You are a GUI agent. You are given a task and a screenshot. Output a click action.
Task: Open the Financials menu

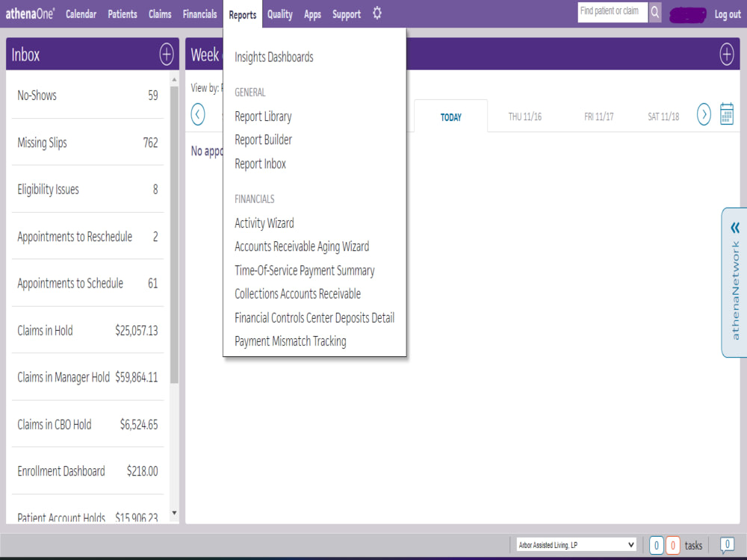[x=199, y=14]
